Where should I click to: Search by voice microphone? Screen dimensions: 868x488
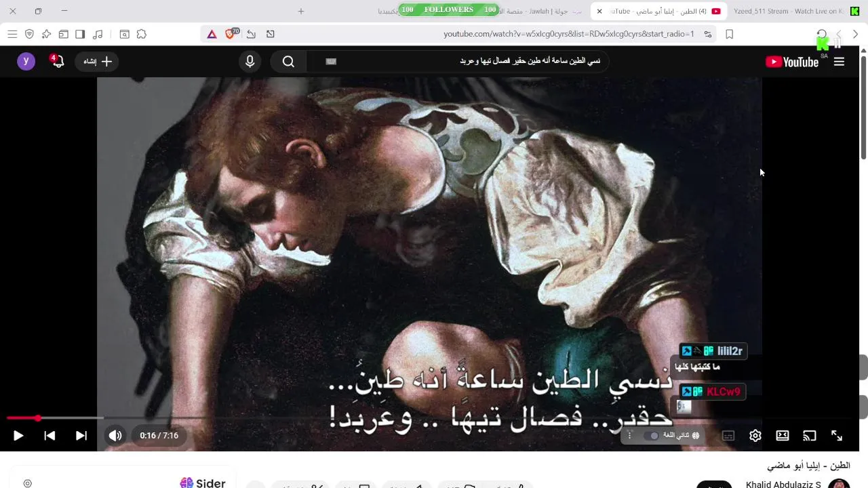click(250, 62)
